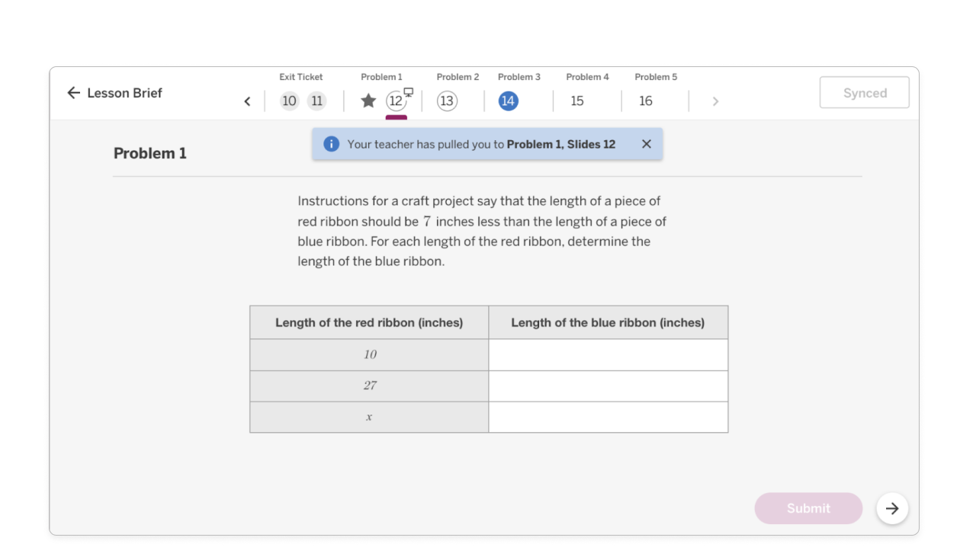The height and width of the screenshot is (560, 976).
Task: Click the blue info icon in notification
Action: 331,144
